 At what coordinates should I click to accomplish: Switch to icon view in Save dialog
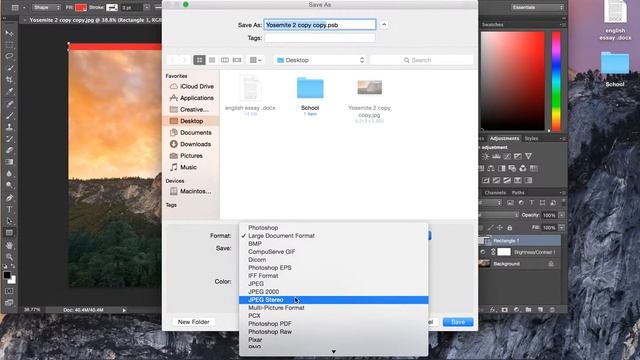click(x=199, y=60)
